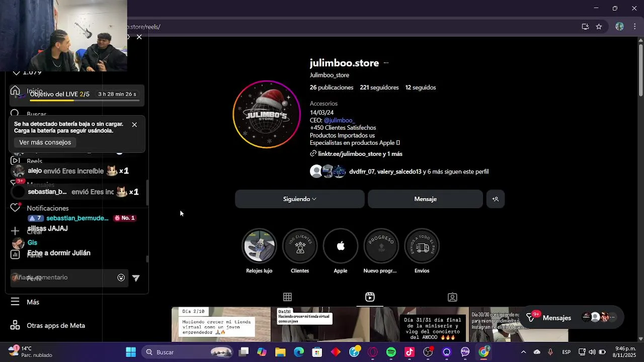This screenshot has width=644, height=362.
Task: Open Chrome profile avatar
Action: tap(620, 27)
